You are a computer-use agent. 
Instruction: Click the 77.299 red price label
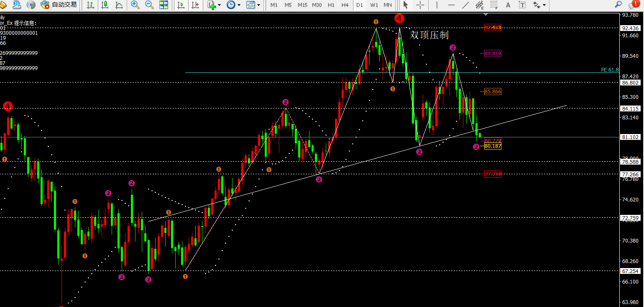click(493, 174)
